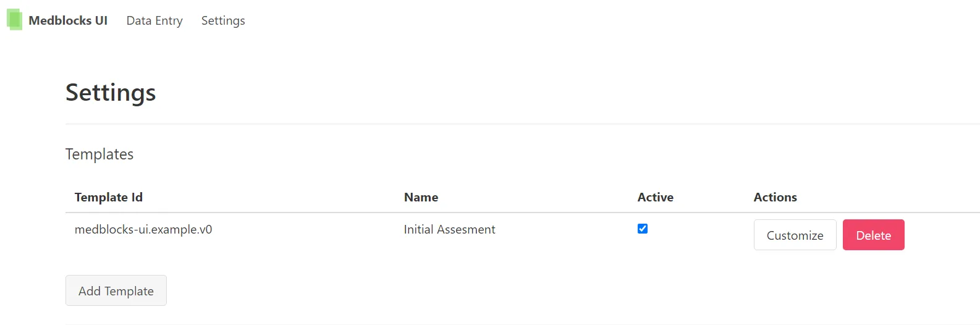
Task: Click the divider line under Settings heading
Action: coord(494,124)
